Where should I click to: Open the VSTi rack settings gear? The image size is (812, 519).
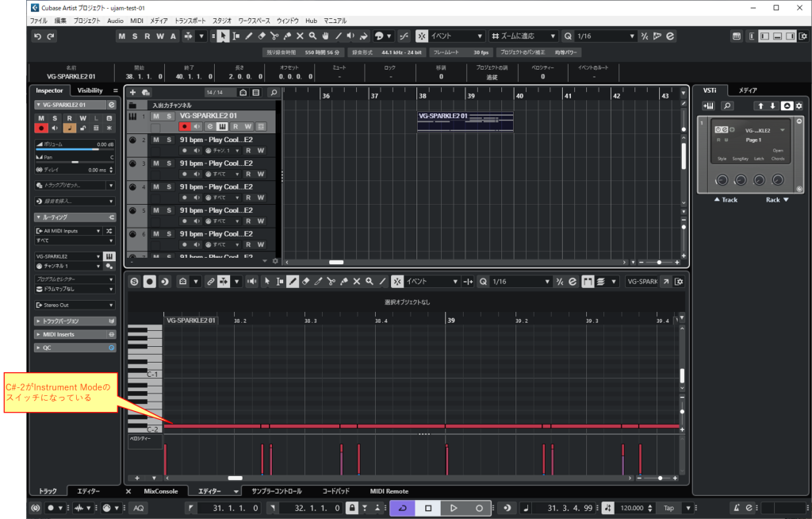[799, 106]
